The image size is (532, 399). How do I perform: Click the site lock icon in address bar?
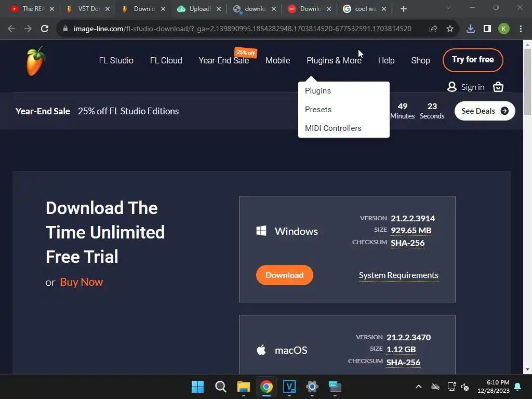65,29
